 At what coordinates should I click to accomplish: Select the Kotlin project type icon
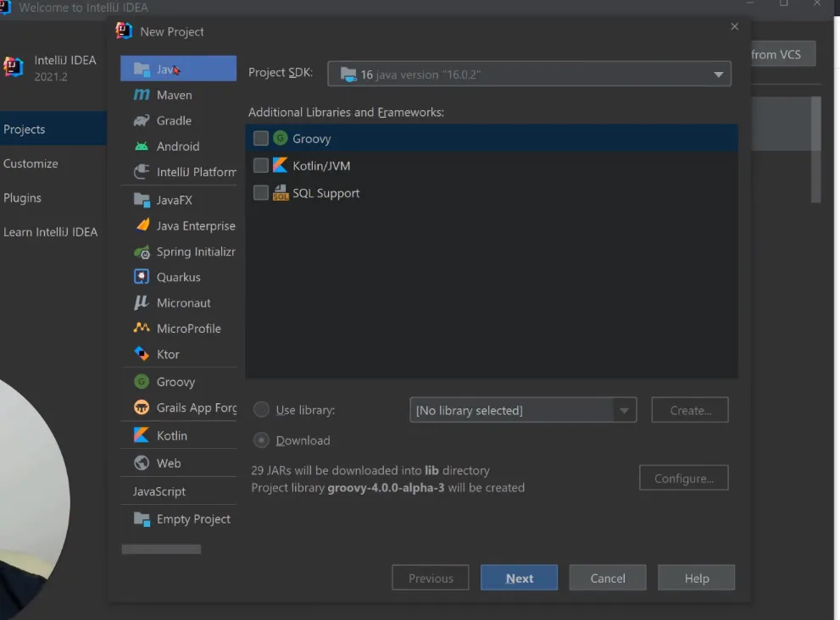coord(142,435)
